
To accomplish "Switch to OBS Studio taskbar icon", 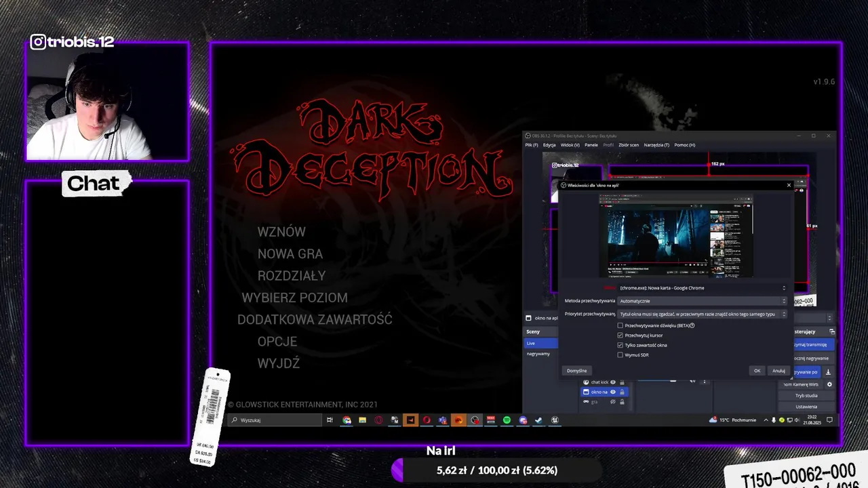I will [475, 420].
